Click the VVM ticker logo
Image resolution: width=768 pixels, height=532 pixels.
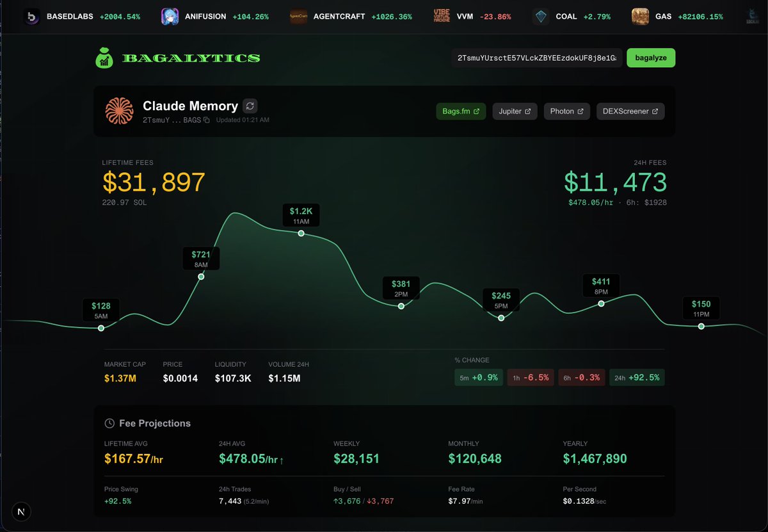click(x=442, y=17)
